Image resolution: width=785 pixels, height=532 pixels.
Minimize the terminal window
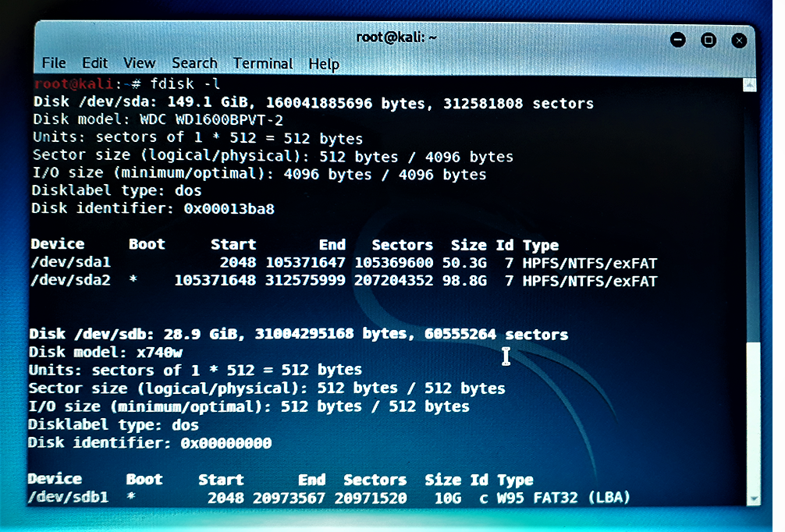pyautogui.click(x=678, y=40)
